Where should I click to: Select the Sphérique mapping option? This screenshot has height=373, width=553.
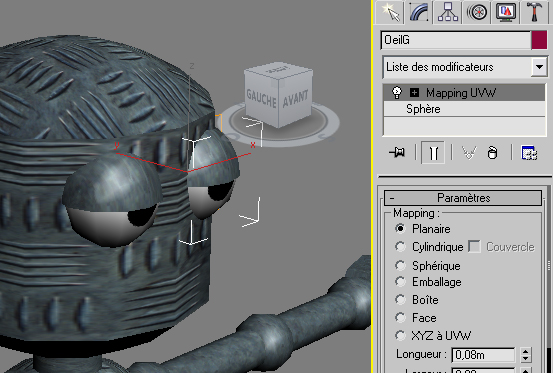(x=401, y=265)
